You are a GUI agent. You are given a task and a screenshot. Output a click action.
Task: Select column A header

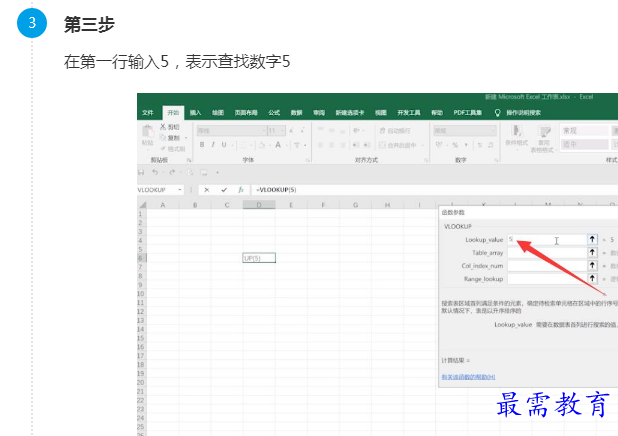163,205
